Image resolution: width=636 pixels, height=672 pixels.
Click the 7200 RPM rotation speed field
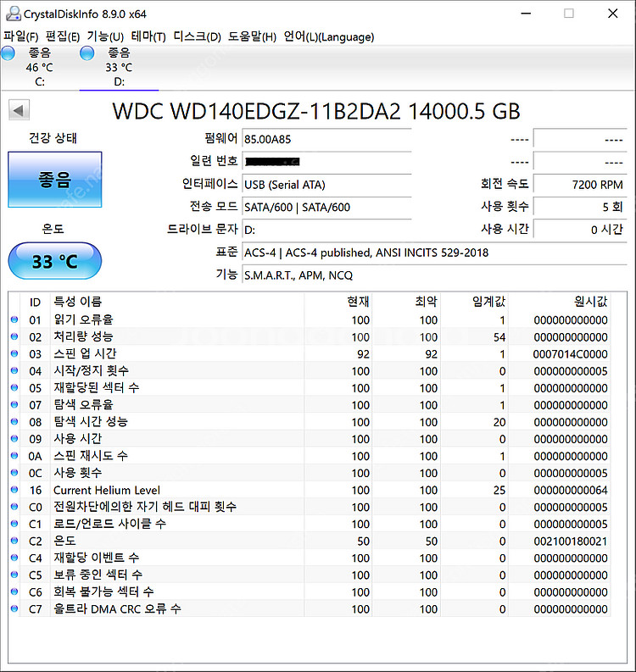(x=580, y=185)
